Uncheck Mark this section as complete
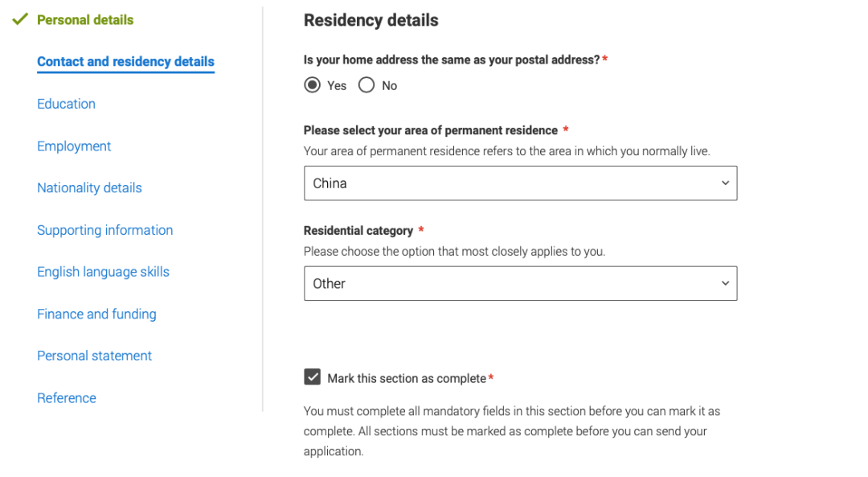 313,377
